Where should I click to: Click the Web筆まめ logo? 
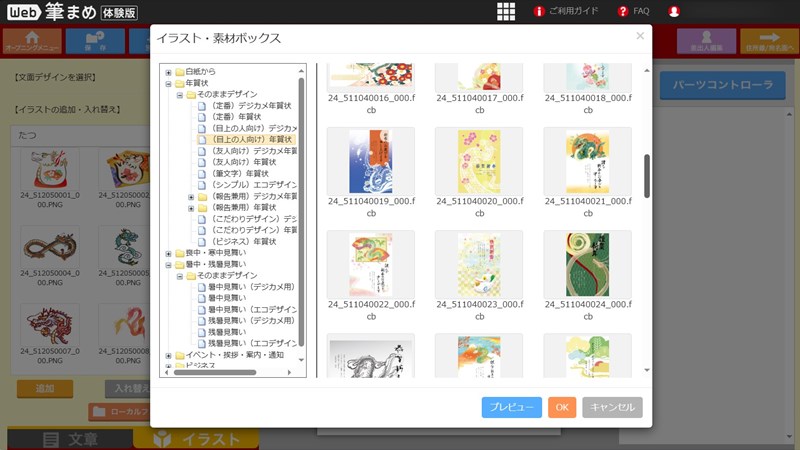(72, 12)
